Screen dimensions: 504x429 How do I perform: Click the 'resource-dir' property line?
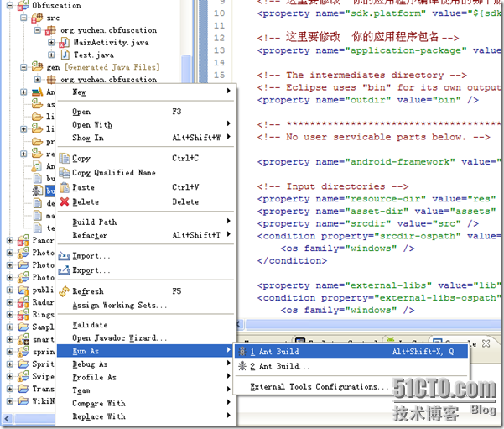[x=377, y=199]
